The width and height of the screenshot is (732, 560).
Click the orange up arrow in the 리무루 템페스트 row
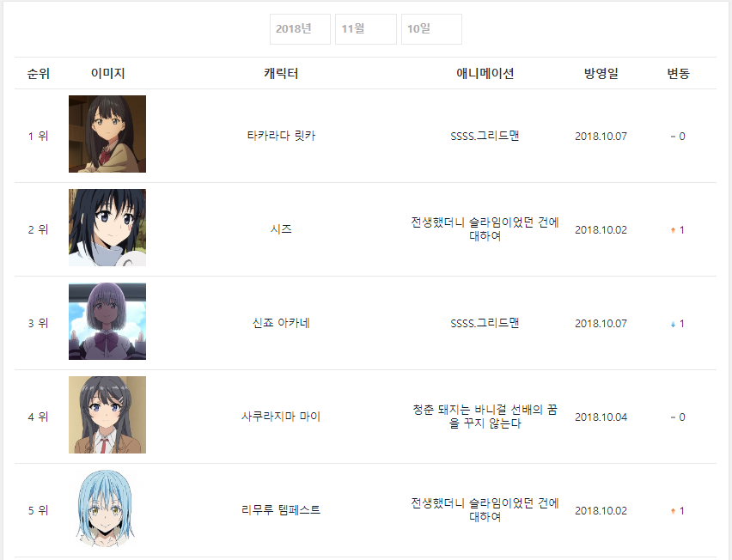[673, 511]
